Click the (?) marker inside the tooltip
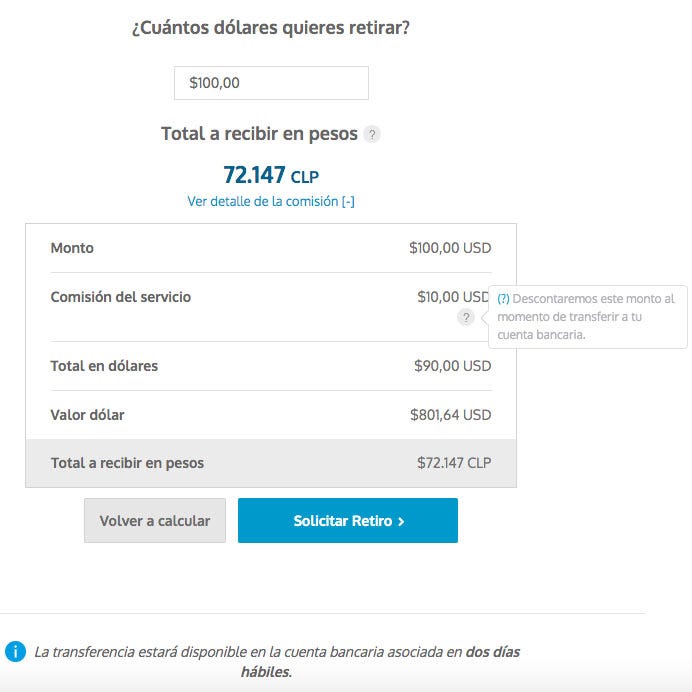 pos(503,299)
